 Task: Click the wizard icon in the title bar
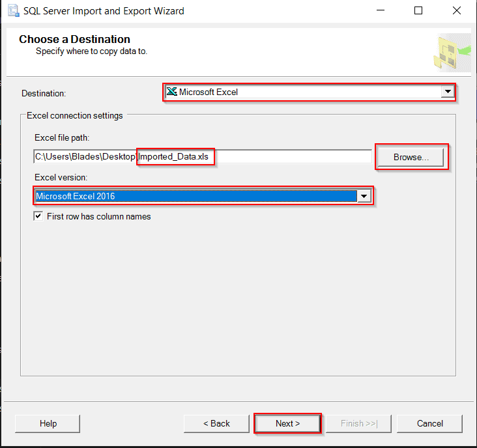(14, 11)
